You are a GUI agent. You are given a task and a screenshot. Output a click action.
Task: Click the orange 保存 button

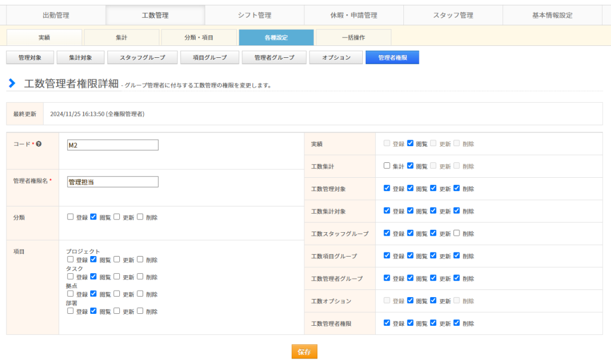304,351
